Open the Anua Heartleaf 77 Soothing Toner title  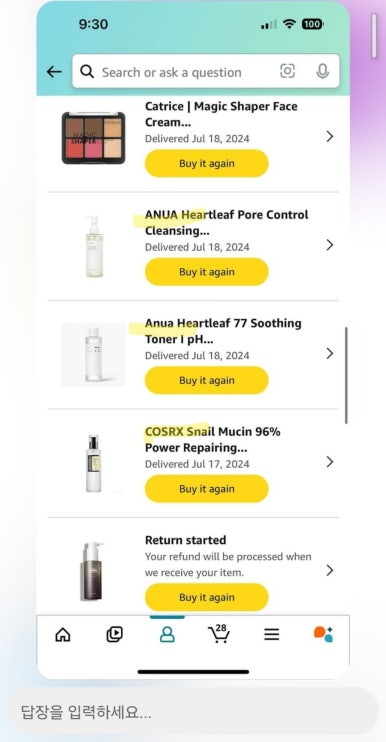[223, 331]
